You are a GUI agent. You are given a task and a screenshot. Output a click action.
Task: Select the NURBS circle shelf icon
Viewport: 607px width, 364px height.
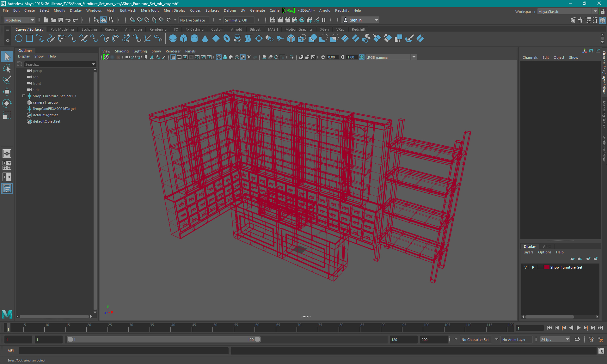coord(19,39)
